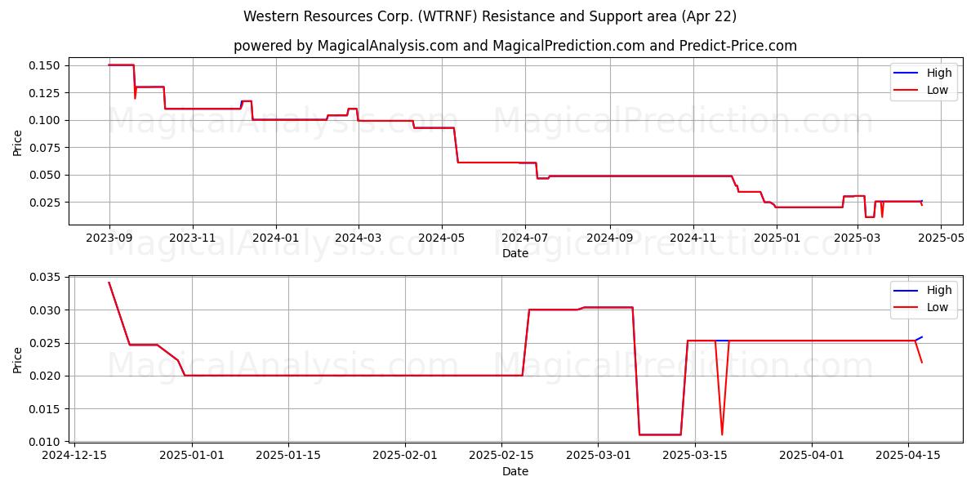Click the 'Date' axis label under top chart
Viewport: 980px width, 490px height.
pos(515,254)
